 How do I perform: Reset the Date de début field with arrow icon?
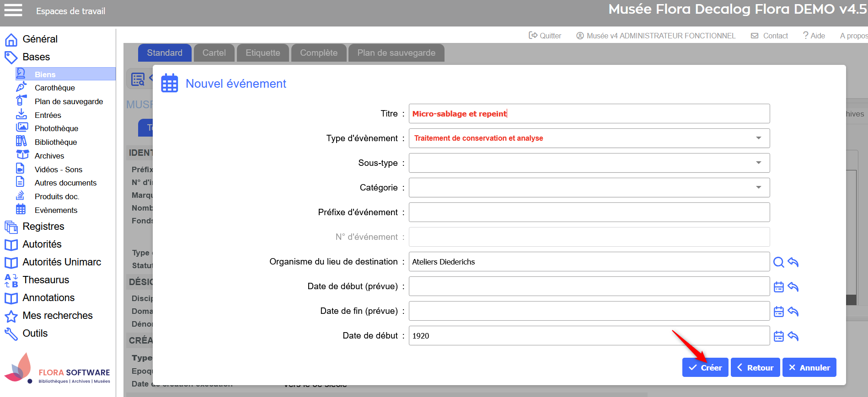pos(793,336)
